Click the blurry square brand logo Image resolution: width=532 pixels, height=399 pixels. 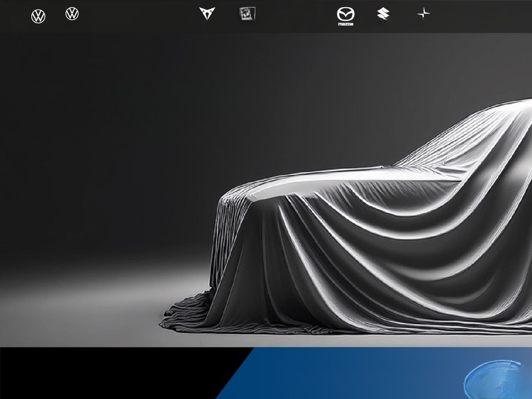[247, 14]
